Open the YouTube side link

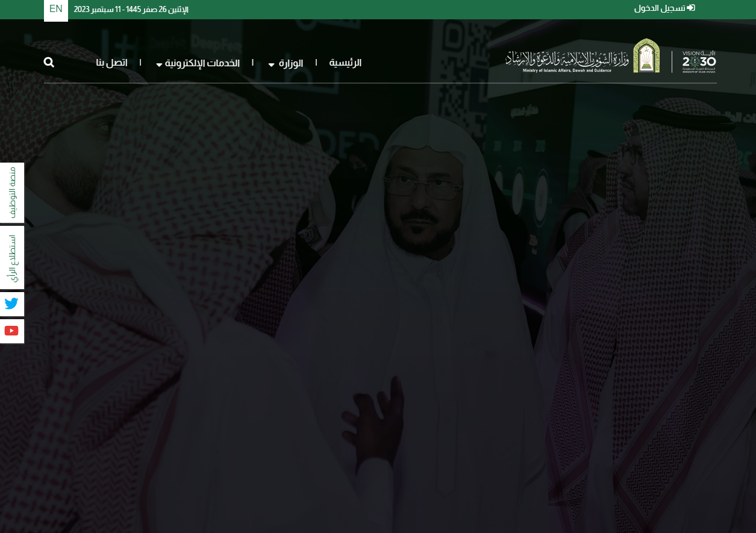[11, 331]
